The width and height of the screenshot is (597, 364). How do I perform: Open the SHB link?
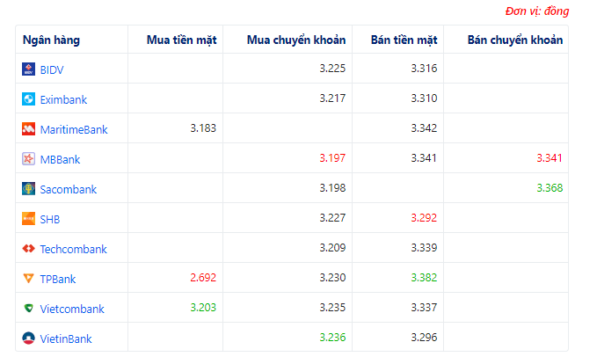point(50,219)
